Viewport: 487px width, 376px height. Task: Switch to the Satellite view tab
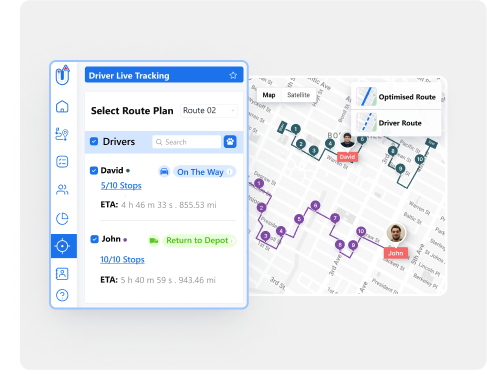(298, 95)
